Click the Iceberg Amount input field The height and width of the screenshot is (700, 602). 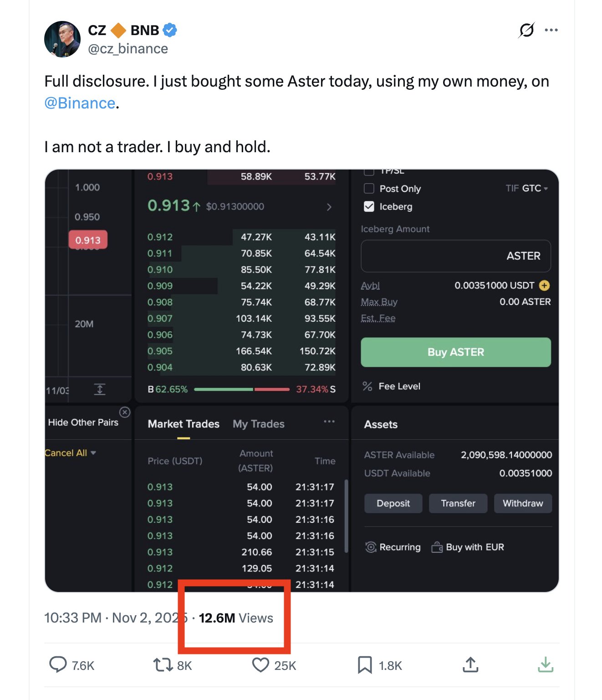coord(455,256)
